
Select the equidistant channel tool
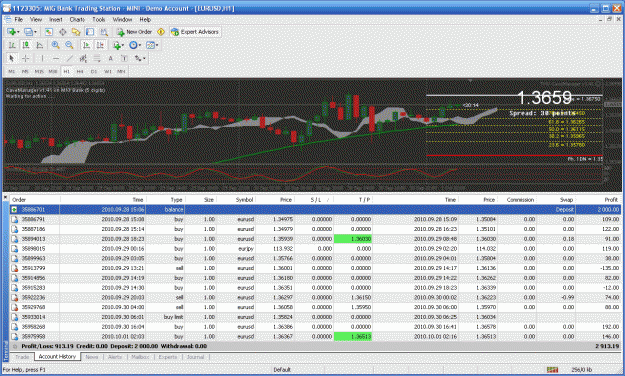pyautogui.click(x=83, y=58)
